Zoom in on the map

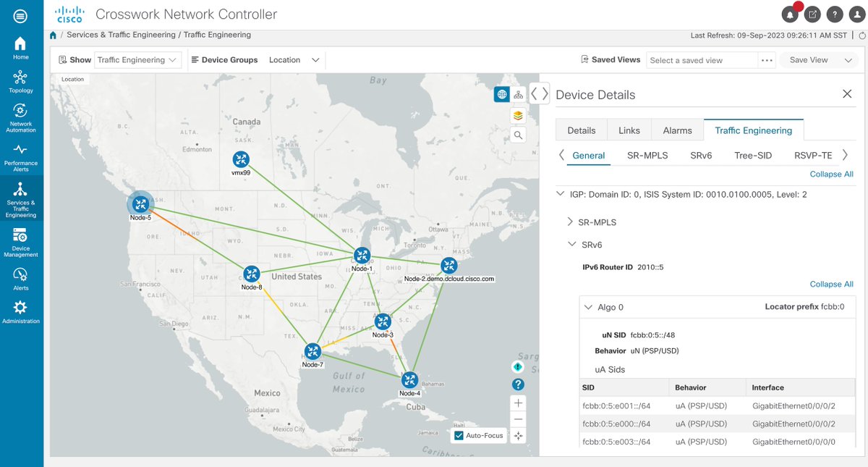pos(518,403)
